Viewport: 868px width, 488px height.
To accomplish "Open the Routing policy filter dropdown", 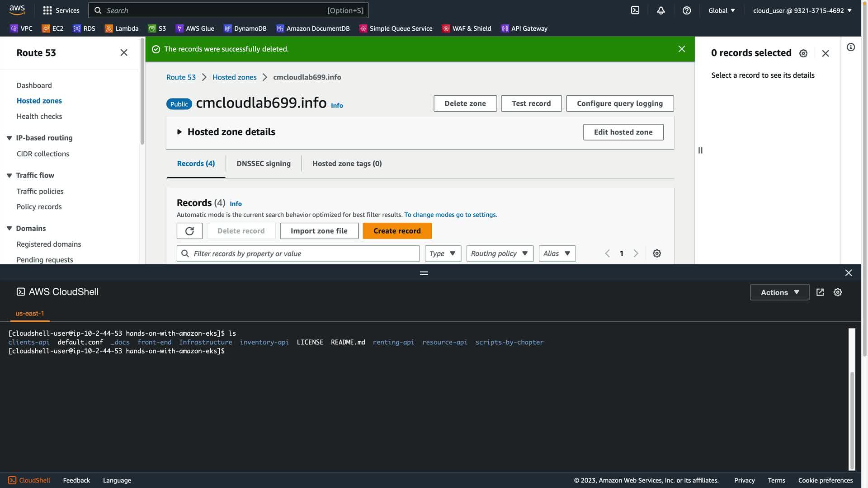I will pos(500,253).
